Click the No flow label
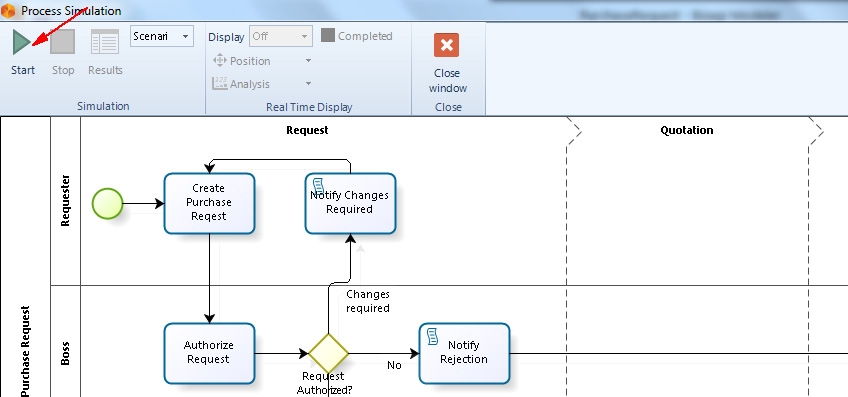The height and width of the screenshot is (397, 848). pos(394,366)
